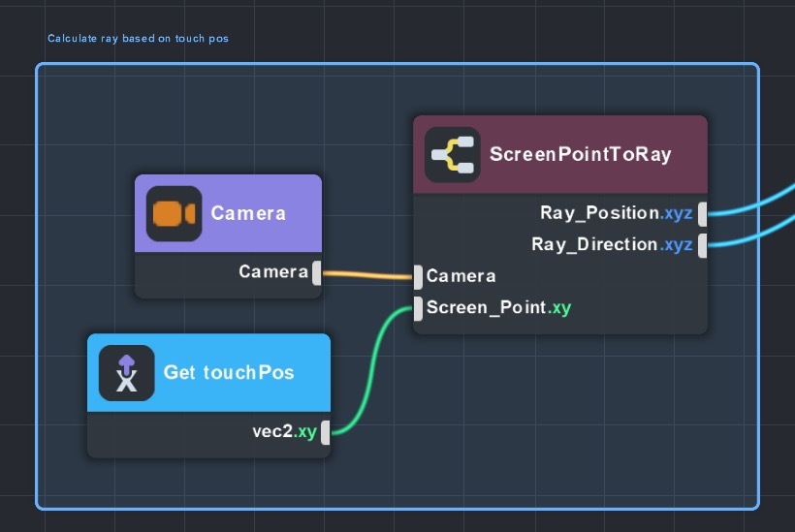Click the ScreenPointToRay branch icon
795x532 pixels.
click(453, 155)
